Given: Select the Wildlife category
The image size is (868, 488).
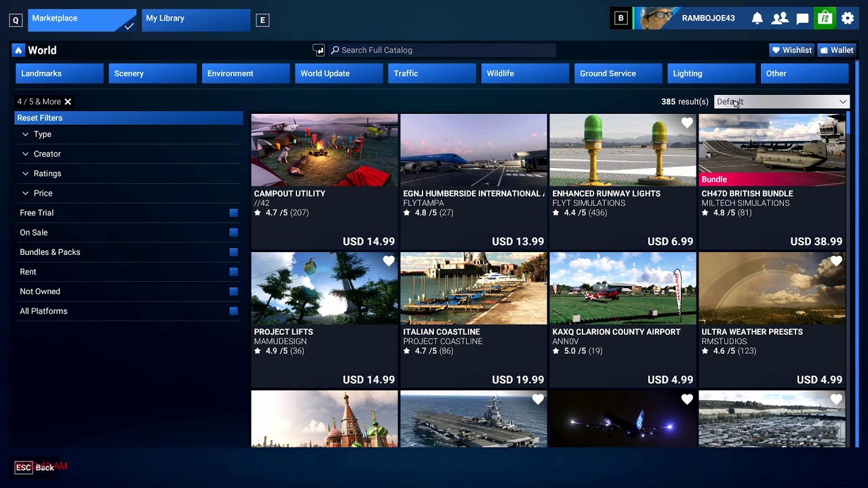Looking at the screenshot, I should tap(526, 73).
